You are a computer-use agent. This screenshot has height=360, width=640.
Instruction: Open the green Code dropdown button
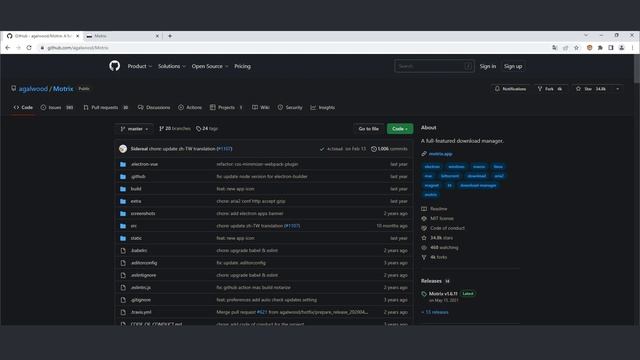pos(400,129)
